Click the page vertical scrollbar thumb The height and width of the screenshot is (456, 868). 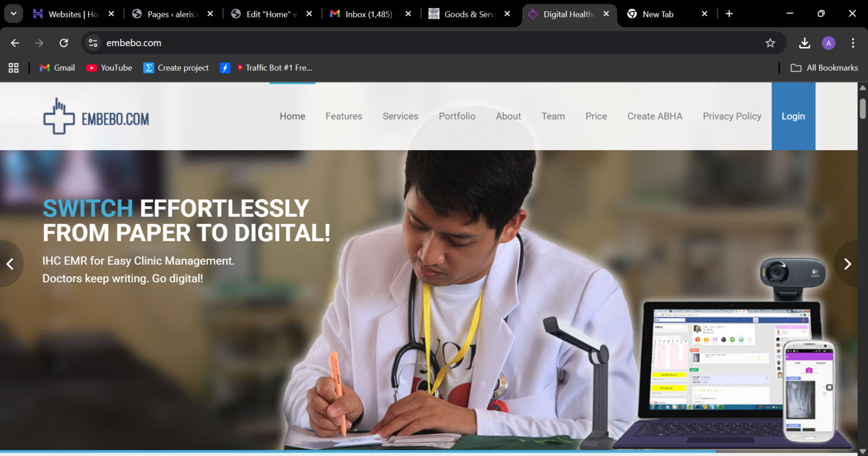pos(863,109)
